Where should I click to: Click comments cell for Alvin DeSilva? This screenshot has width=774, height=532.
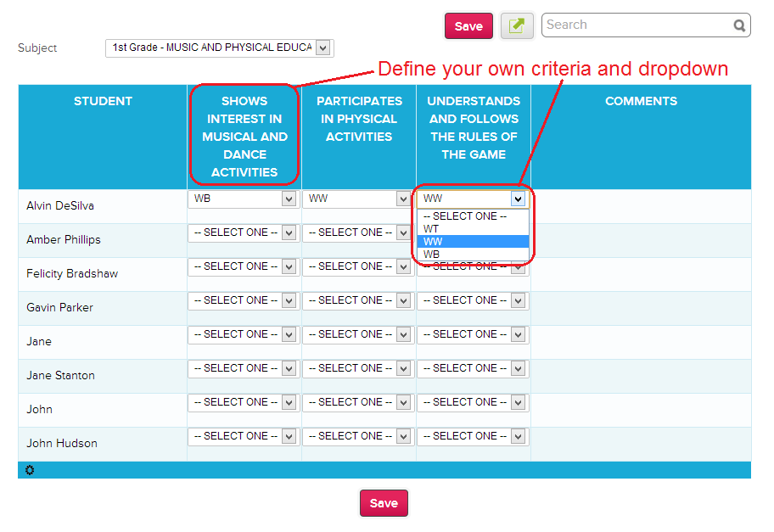point(641,206)
